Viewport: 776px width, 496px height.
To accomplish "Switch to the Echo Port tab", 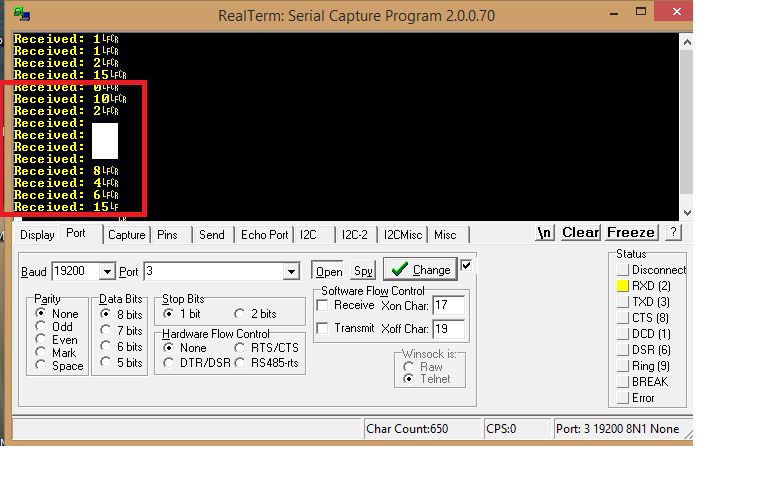I will coord(264,235).
